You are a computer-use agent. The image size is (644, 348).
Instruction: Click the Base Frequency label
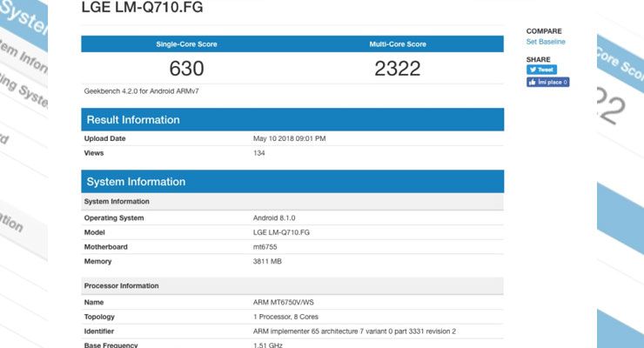click(x=111, y=345)
